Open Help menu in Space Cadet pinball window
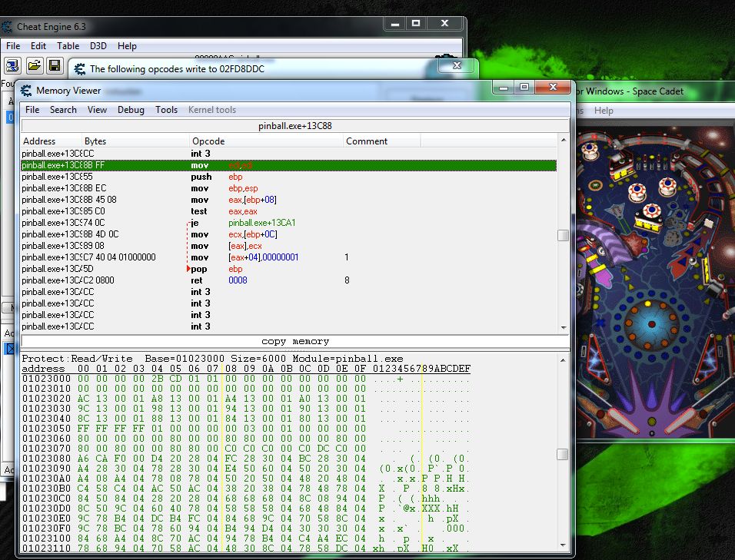This screenshot has height=560, width=735. point(604,111)
